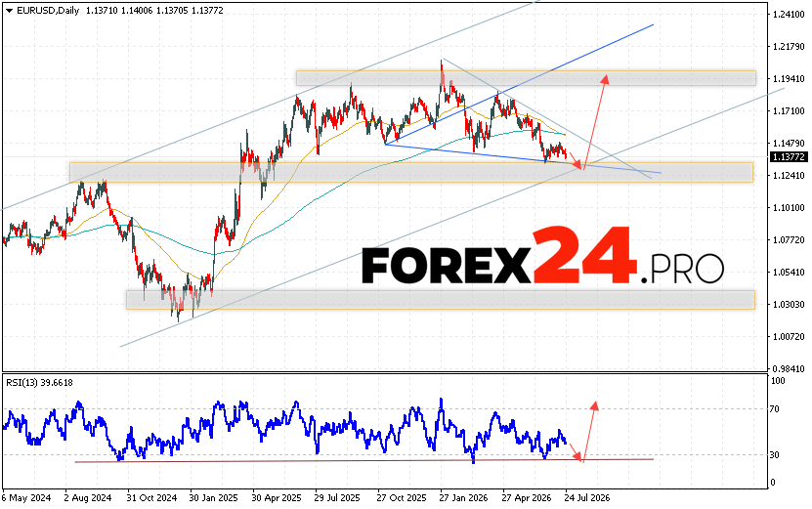
Task: Select the 0.98410 price axis label
Action: (x=789, y=368)
